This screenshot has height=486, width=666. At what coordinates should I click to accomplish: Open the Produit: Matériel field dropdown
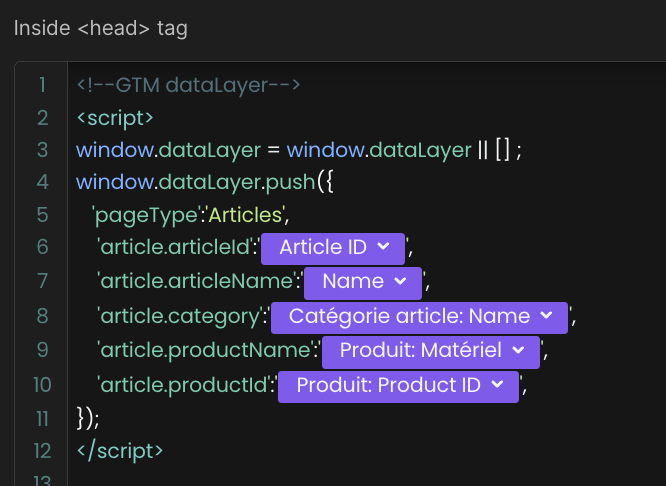coord(431,352)
